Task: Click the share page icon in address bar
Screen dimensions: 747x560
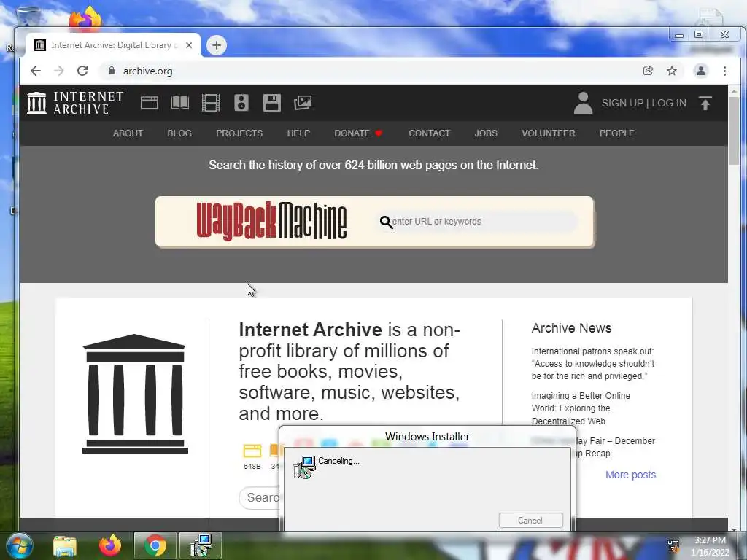Action: pyautogui.click(x=648, y=71)
